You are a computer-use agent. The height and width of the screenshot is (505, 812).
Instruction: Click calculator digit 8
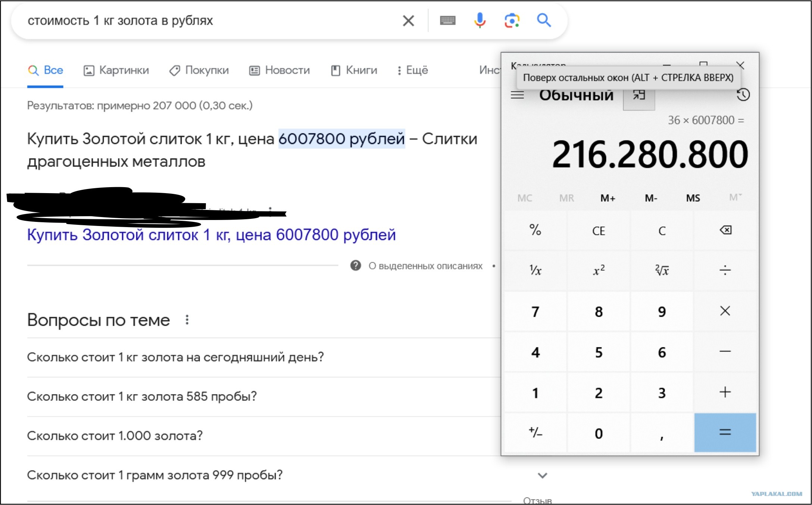click(599, 311)
